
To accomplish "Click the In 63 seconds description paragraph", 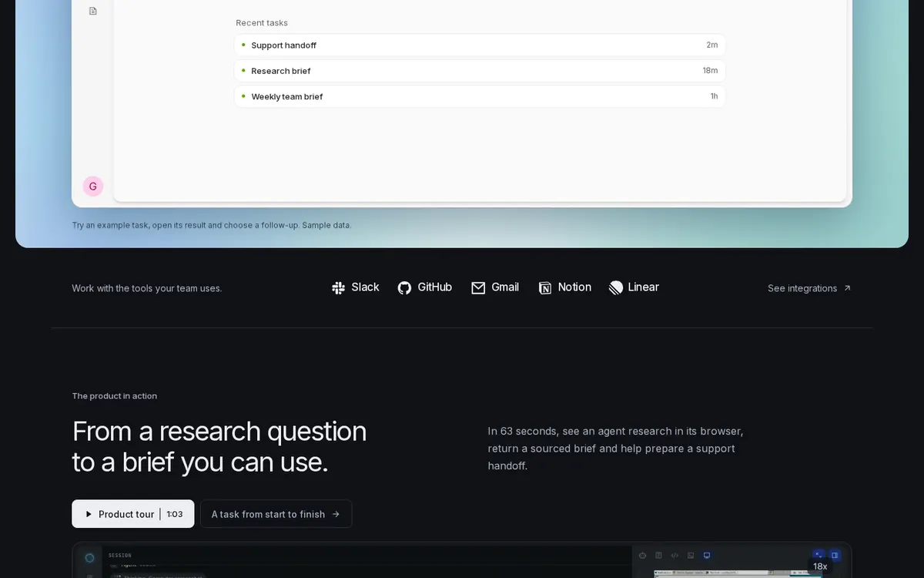I will (x=616, y=449).
